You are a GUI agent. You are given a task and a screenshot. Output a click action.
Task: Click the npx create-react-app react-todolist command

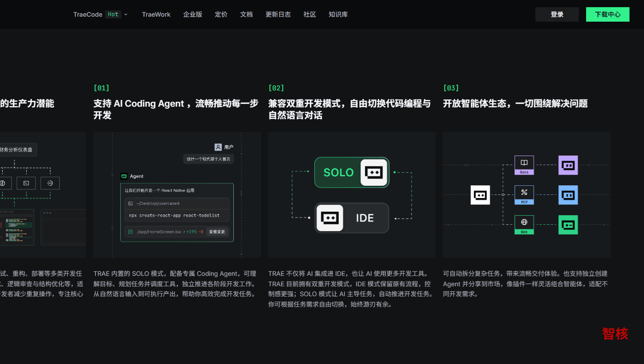(x=174, y=215)
